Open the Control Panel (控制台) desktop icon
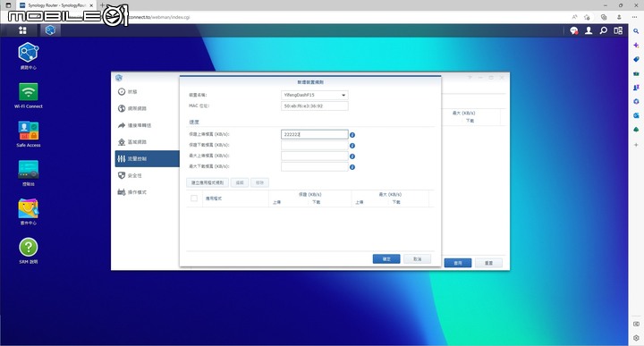The height and width of the screenshot is (346, 644). [29, 173]
